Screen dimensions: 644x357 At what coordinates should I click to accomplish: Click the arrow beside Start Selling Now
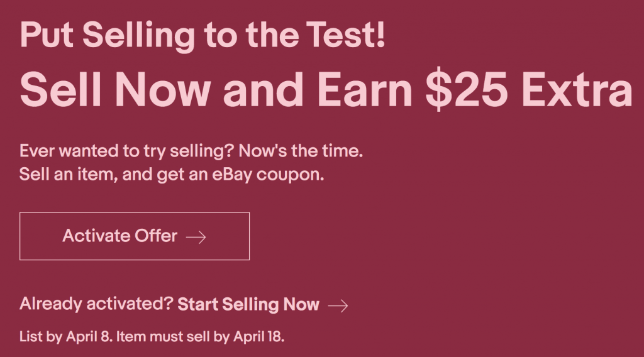tap(338, 305)
